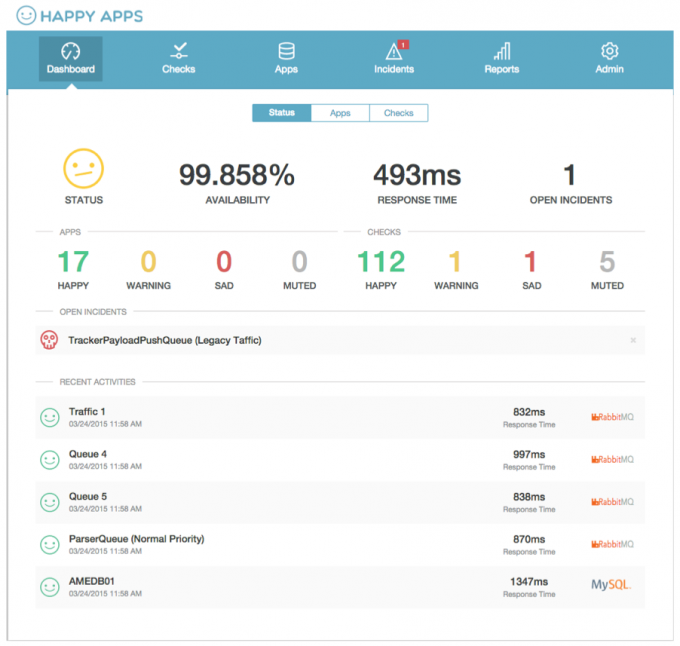Image resolution: width=680 pixels, height=646 pixels.
Task: Select the Status tab
Action: tap(281, 113)
